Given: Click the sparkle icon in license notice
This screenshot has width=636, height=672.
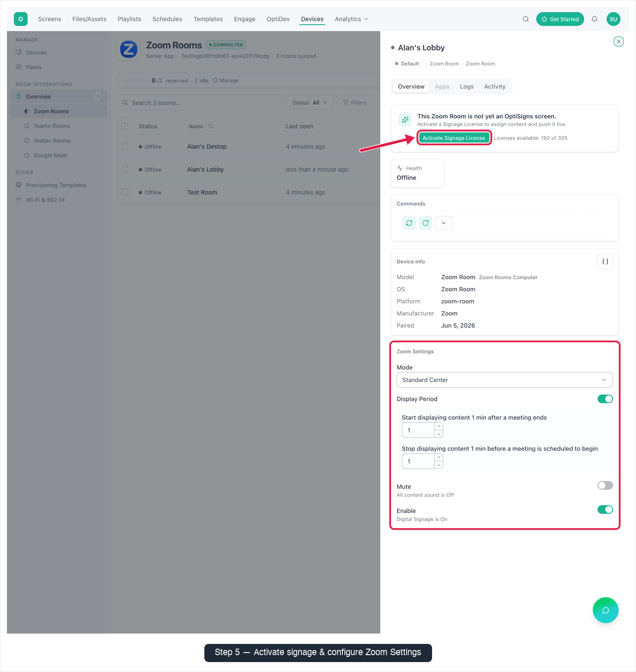Looking at the screenshot, I should tap(405, 120).
